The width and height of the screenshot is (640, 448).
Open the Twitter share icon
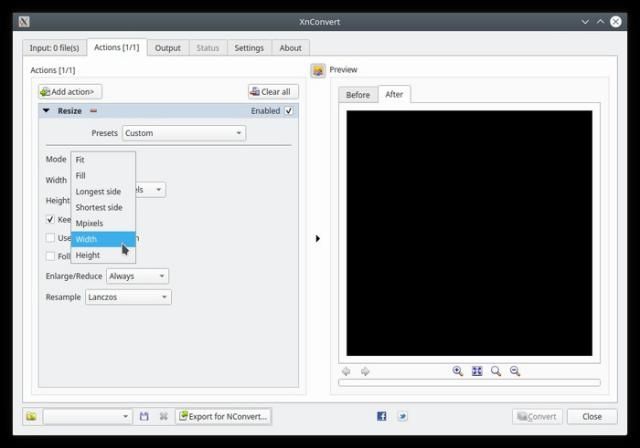tap(402, 416)
